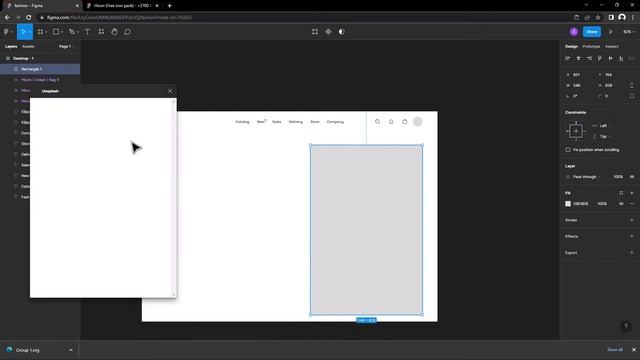Click the bookmark icon in design frame
This screenshot has width=640, height=360.
391,122
